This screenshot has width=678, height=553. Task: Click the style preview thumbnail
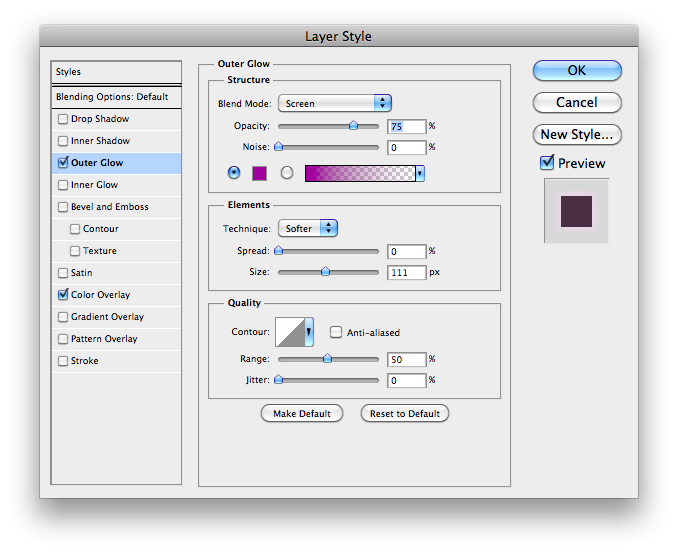[x=576, y=211]
